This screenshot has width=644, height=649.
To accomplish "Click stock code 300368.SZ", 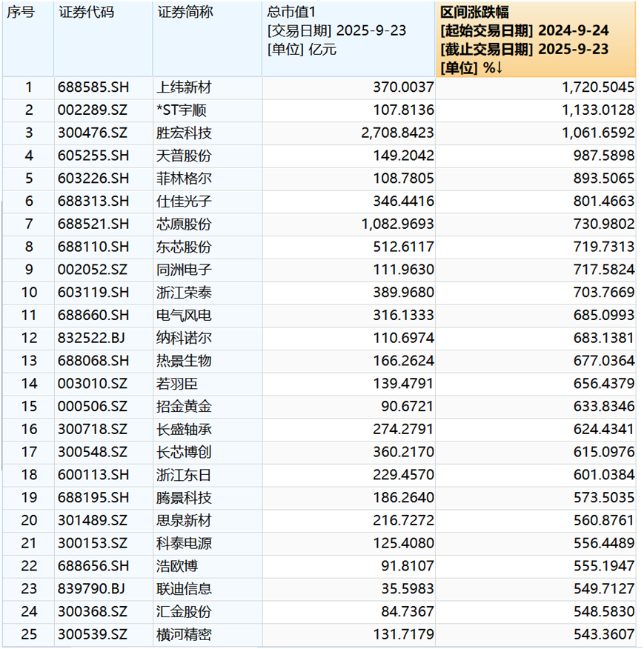I will click(x=93, y=611).
